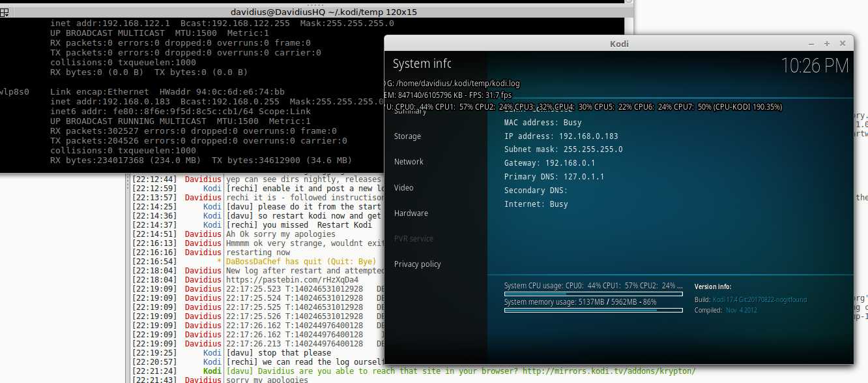Select the 'Internet: Busy' row
868x383 pixels.
pos(536,204)
